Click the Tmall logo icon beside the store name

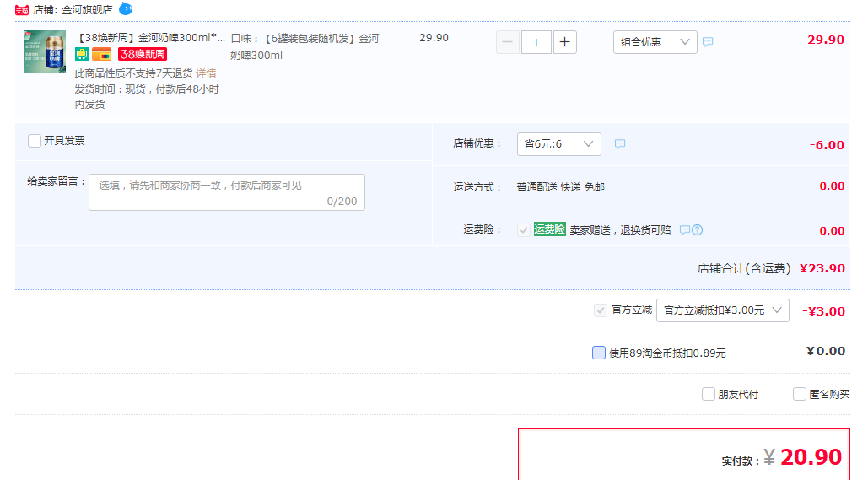pos(22,10)
